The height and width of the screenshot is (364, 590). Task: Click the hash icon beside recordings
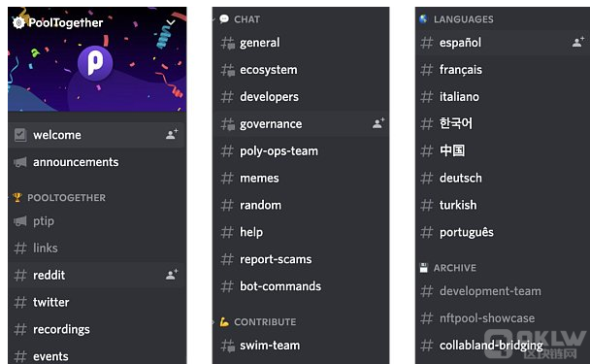(x=20, y=329)
